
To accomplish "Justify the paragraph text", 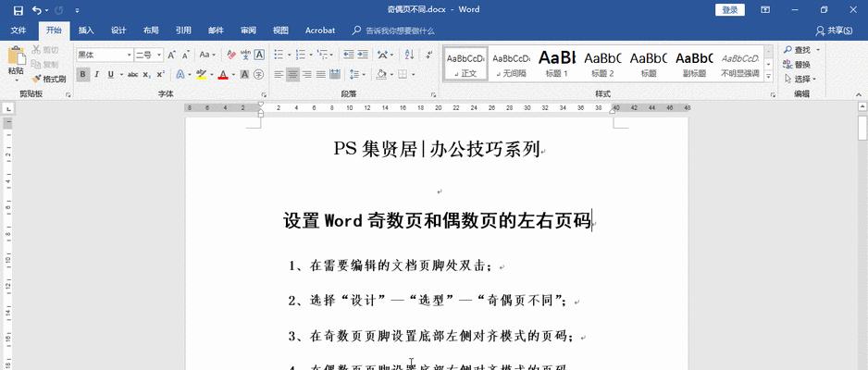I will 320,74.
